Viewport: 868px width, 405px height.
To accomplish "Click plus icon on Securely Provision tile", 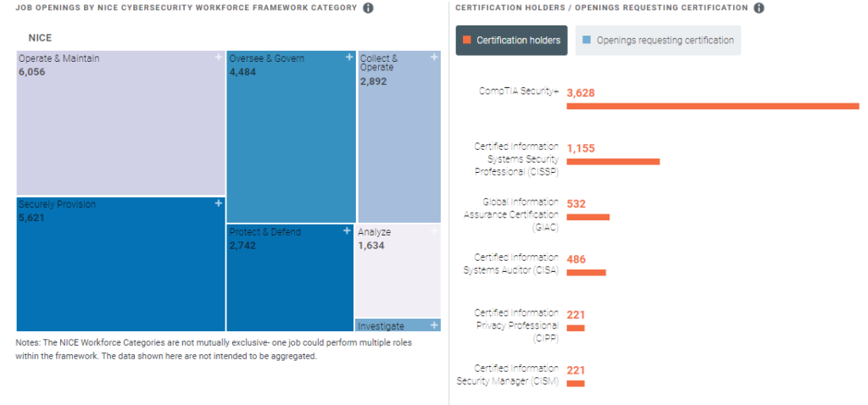I will click(x=219, y=203).
